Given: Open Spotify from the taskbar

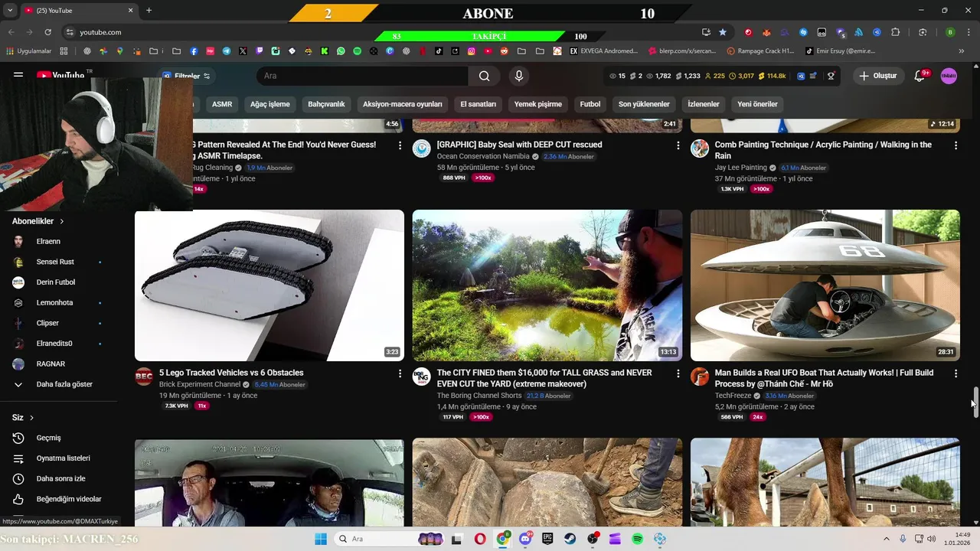Looking at the screenshot, I should coord(638,539).
